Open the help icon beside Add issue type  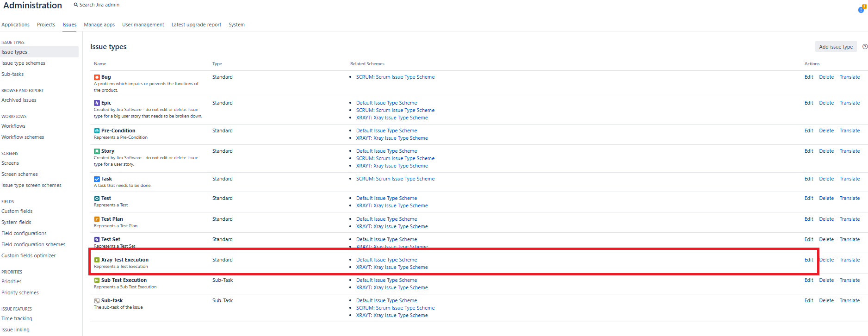click(865, 47)
